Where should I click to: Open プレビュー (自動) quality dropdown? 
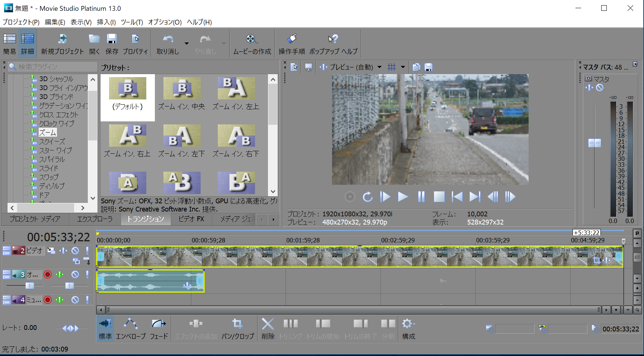click(x=379, y=67)
